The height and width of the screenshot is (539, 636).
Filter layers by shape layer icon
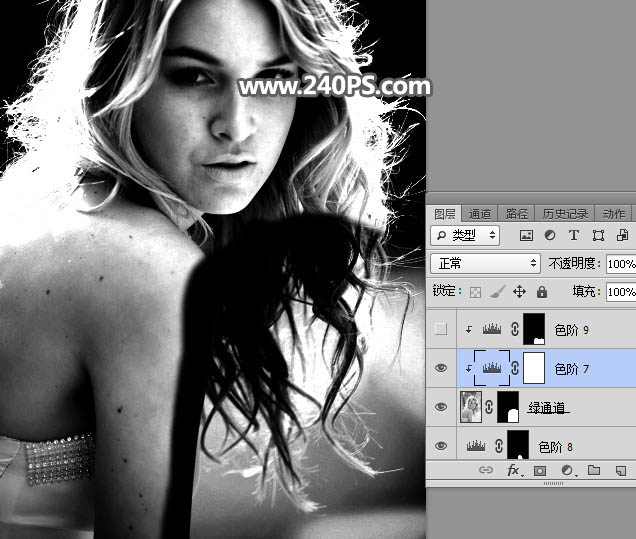point(598,235)
